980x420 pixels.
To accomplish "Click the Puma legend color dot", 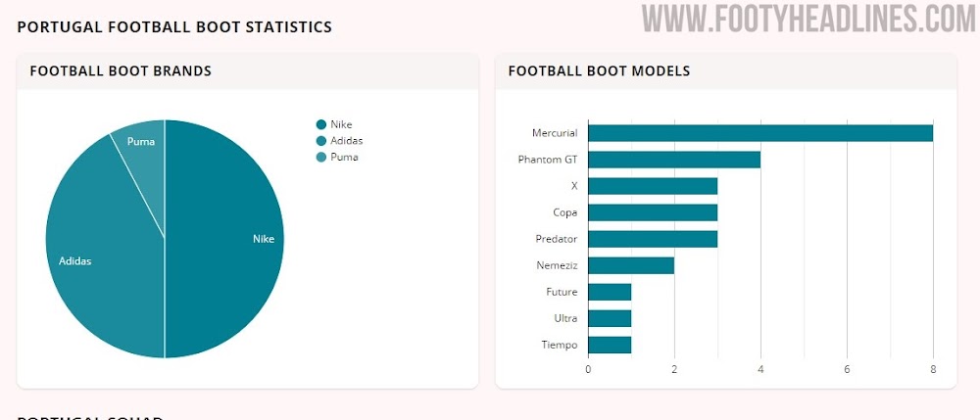I will point(320,157).
